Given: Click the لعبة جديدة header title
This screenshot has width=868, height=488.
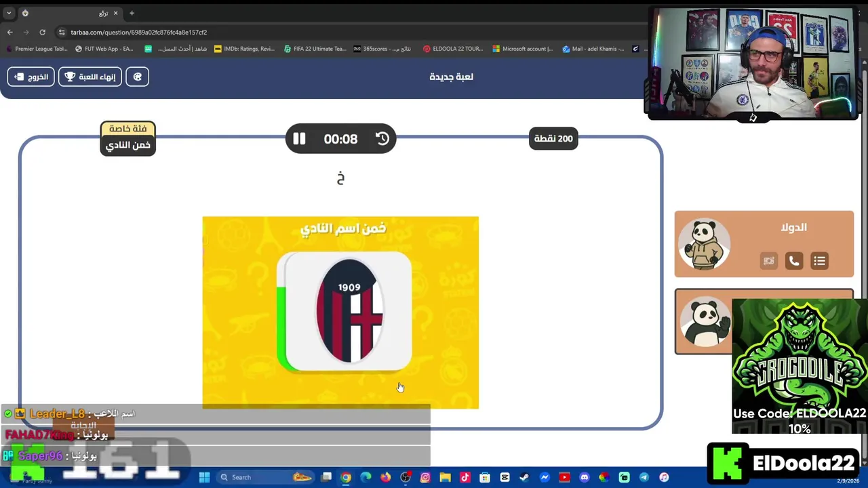Looking at the screenshot, I should (451, 77).
